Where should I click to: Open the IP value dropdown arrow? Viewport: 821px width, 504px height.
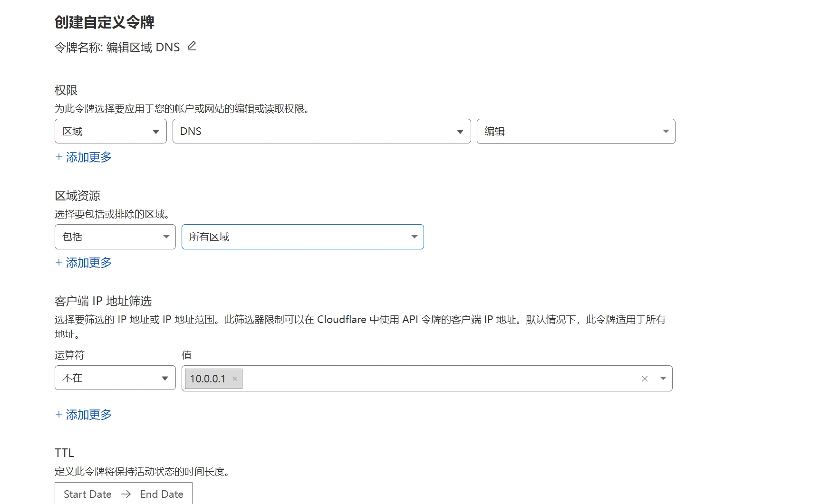(663, 379)
